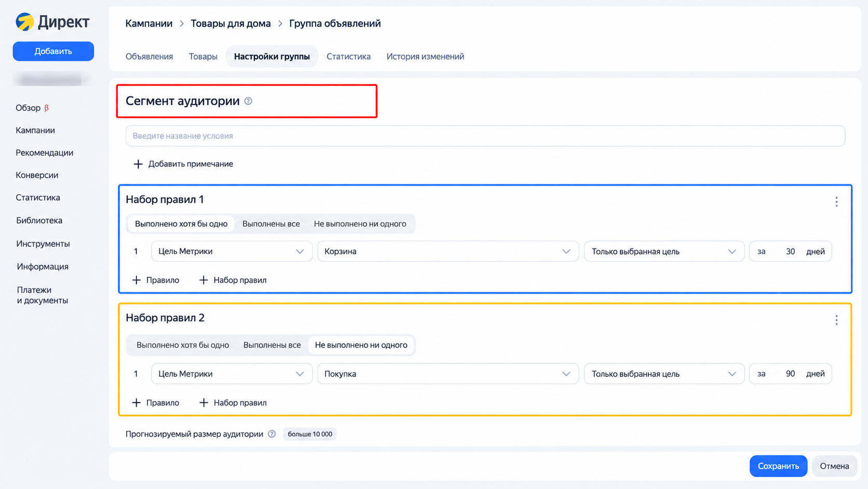868x489 pixels.
Task: Select 'Выполнены все' in Набор правил 2
Action: pos(272,345)
